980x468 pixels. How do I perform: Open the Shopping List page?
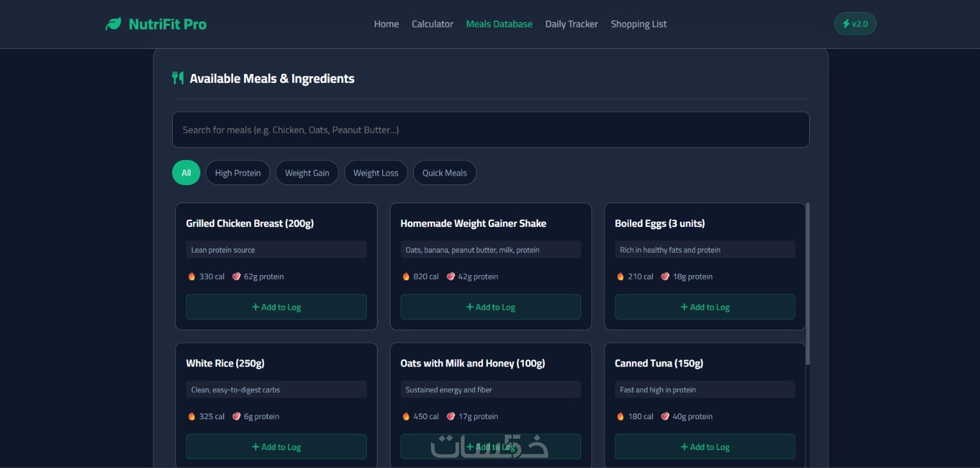[638, 24]
